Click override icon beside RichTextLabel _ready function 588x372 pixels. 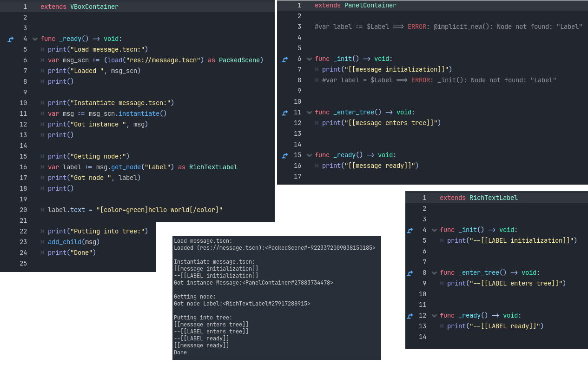point(410,316)
